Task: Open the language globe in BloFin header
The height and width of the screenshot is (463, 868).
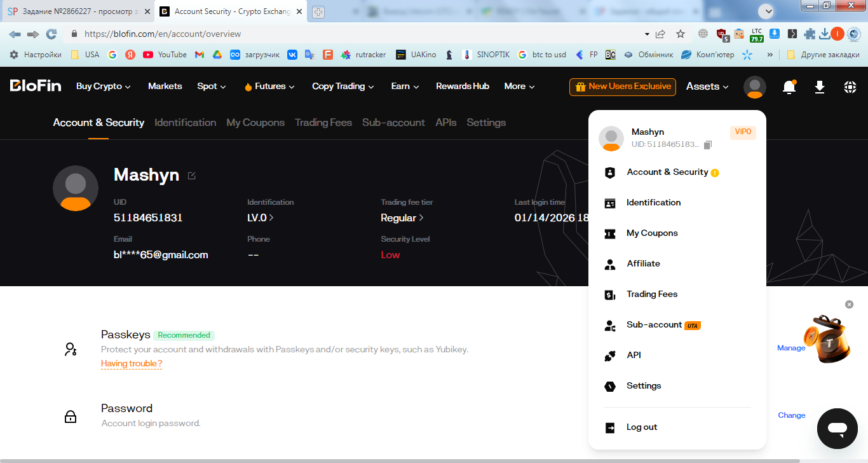Action: (x=850, y=87)
